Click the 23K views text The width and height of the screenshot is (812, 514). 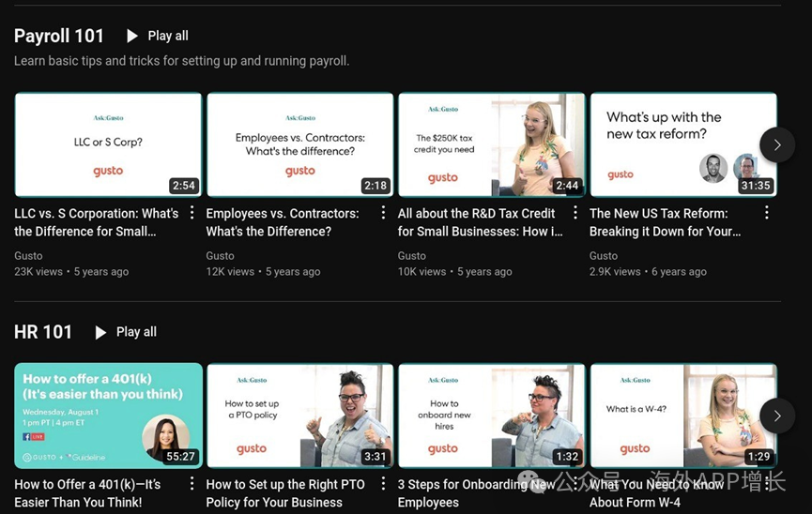tap(38, 272)
